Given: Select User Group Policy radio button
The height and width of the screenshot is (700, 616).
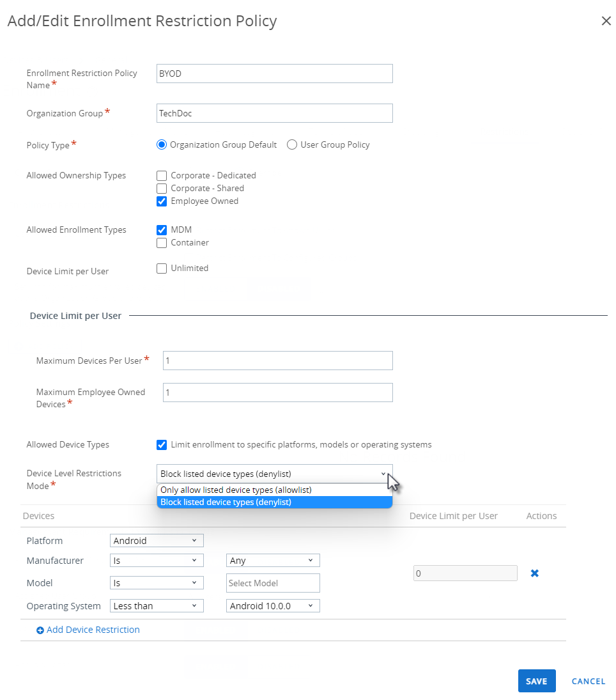Looking at the screenshot, I should pos(292,144).
